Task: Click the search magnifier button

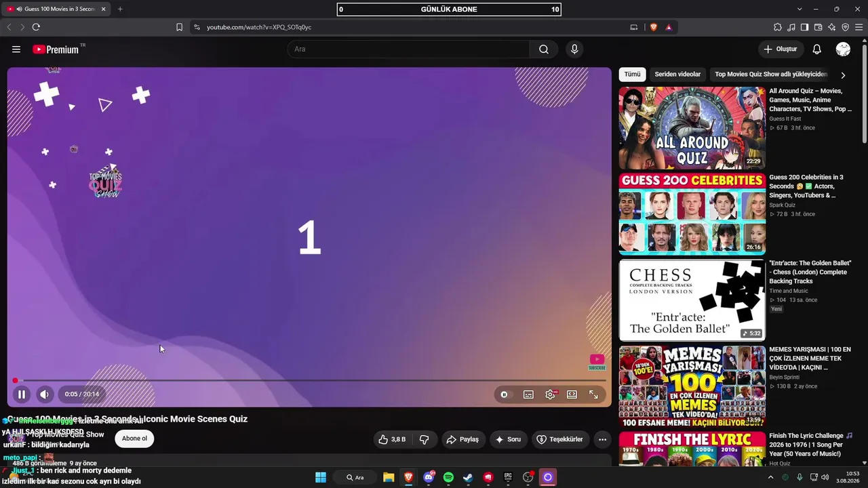Action: [x=544, y=49]
